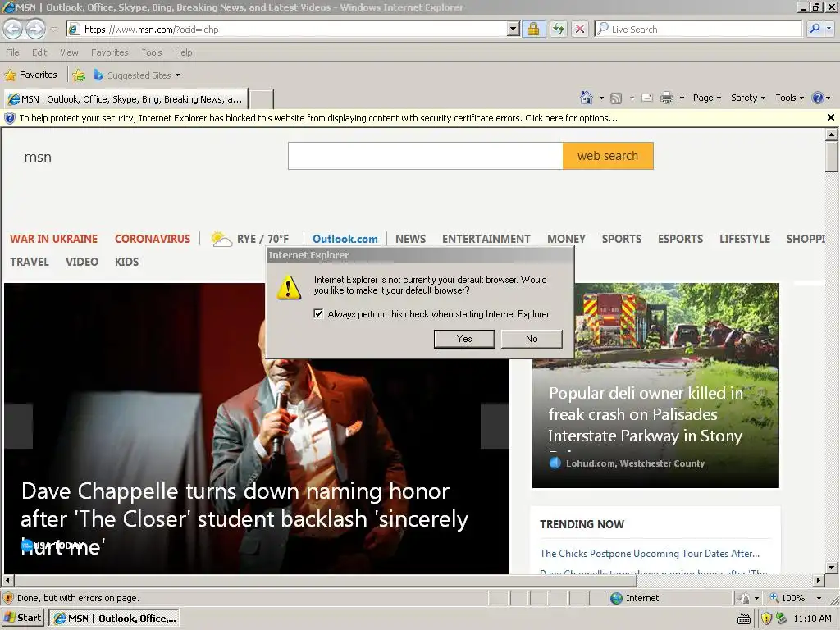The image size is (840, 630).
Task: Open the on-screen keyboard tray icon
Action: (x=743, y=619)
